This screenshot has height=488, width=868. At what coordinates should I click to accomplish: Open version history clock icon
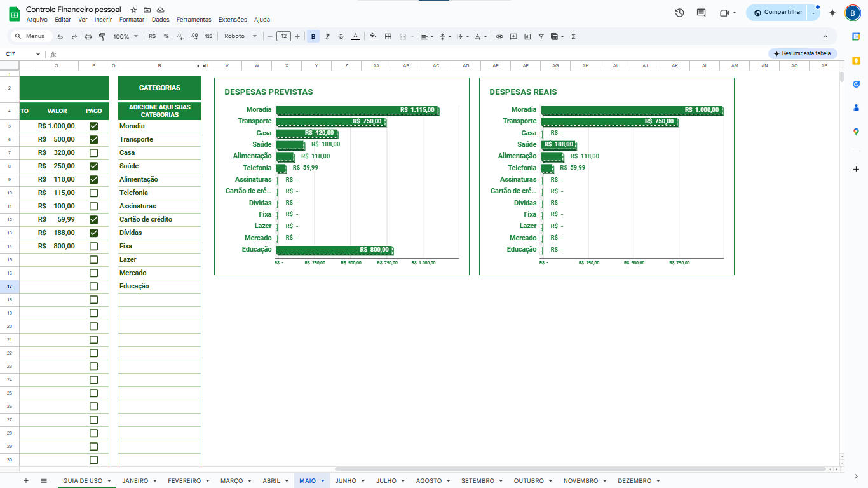[x=679, y=13]
